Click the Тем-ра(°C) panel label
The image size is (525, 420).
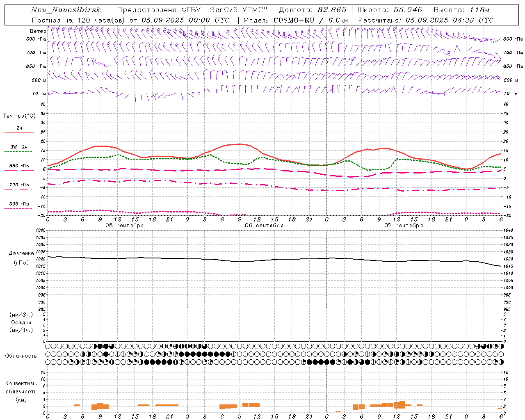[x=19, y=116]
